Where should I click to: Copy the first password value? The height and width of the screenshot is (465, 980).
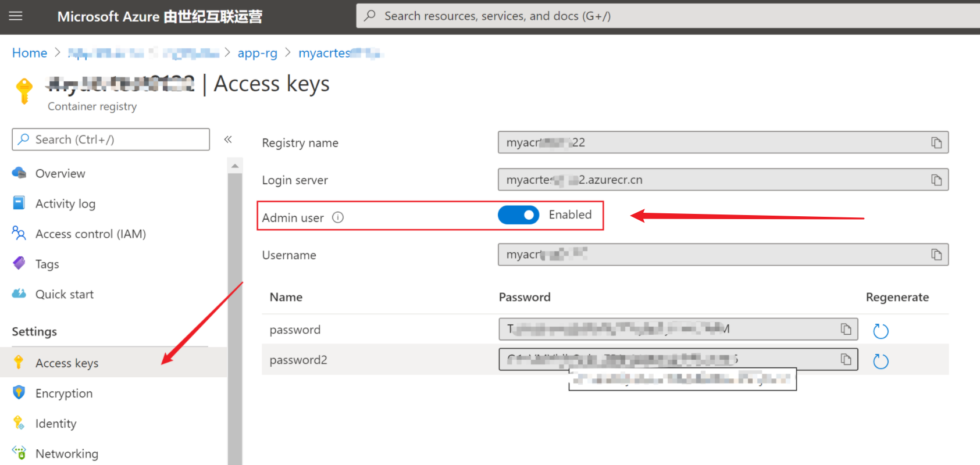point(846,330)
